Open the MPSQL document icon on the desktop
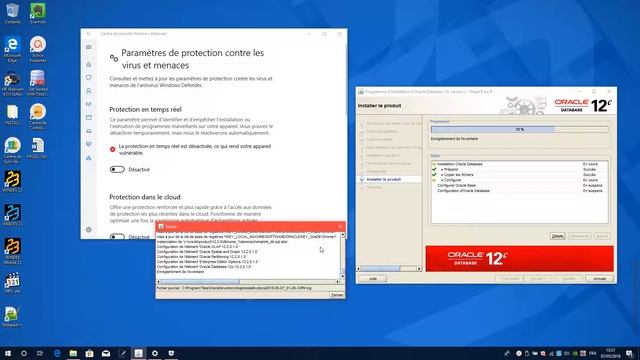This screenshot has width=640, height=360. [38, 149]
